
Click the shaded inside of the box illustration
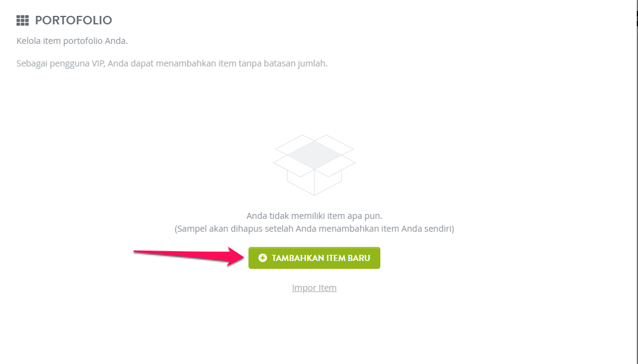(x=314, y=155)
